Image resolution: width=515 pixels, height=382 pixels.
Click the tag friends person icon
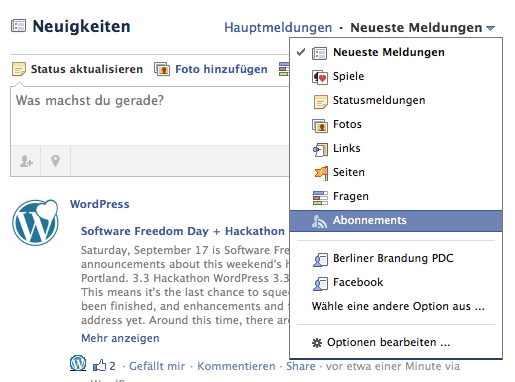click(x=26, y=161)
